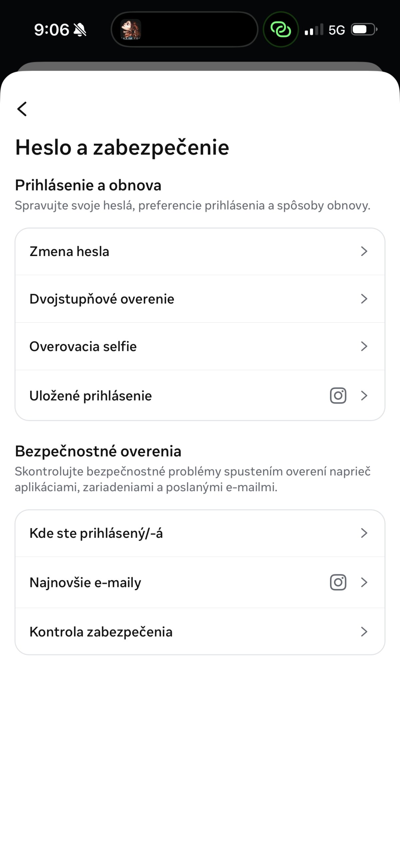Open Uložené prihlásenie
400x868 pixels.
coord(91,396)
